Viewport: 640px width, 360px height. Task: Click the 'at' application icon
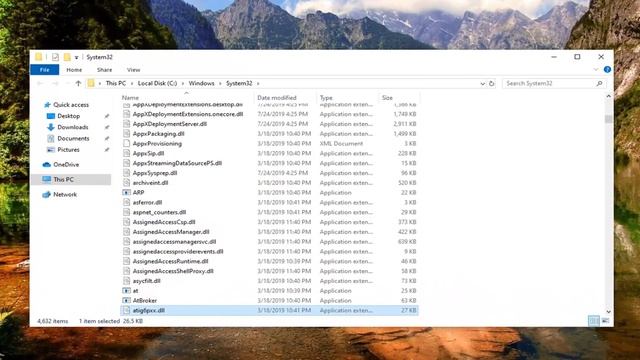click(127, 291)
